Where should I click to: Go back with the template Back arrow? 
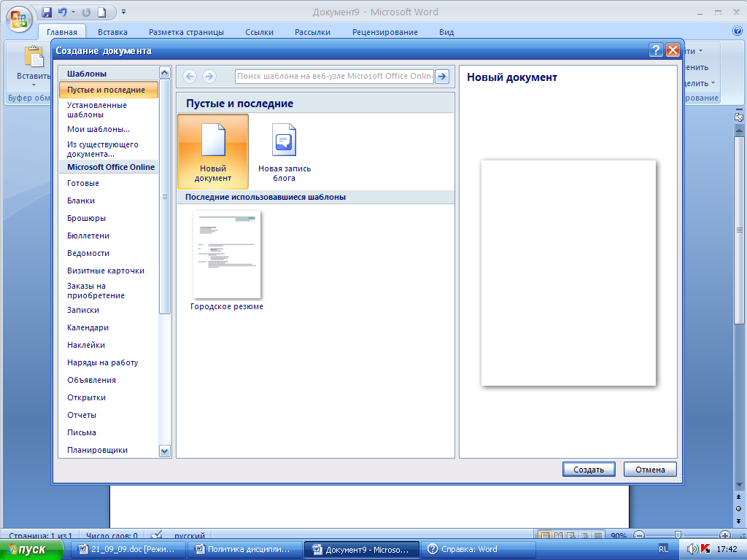click(190, 76)
